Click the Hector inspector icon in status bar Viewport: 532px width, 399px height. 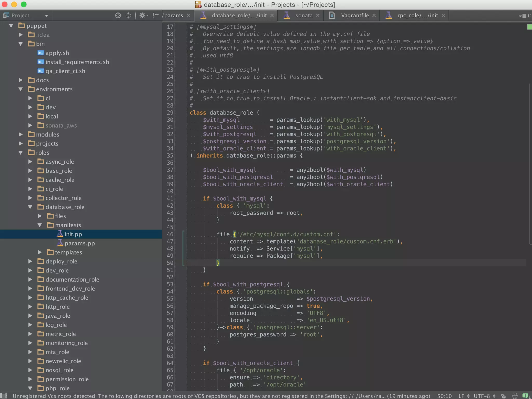coord(515,396)
